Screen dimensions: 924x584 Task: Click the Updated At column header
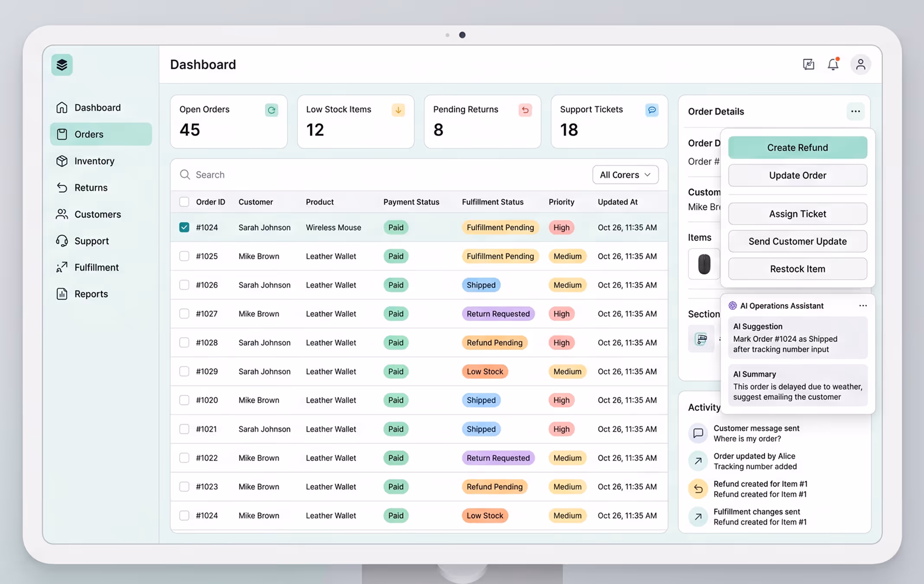tap(618, 202)
